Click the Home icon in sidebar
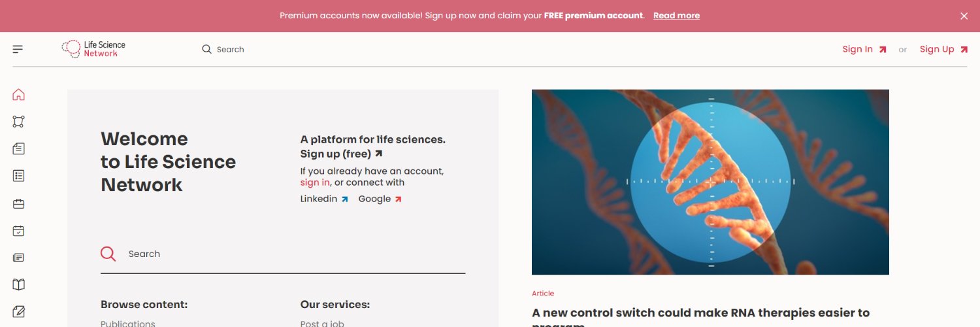Screen dimensions: 980x327 [x=18, y=95]
